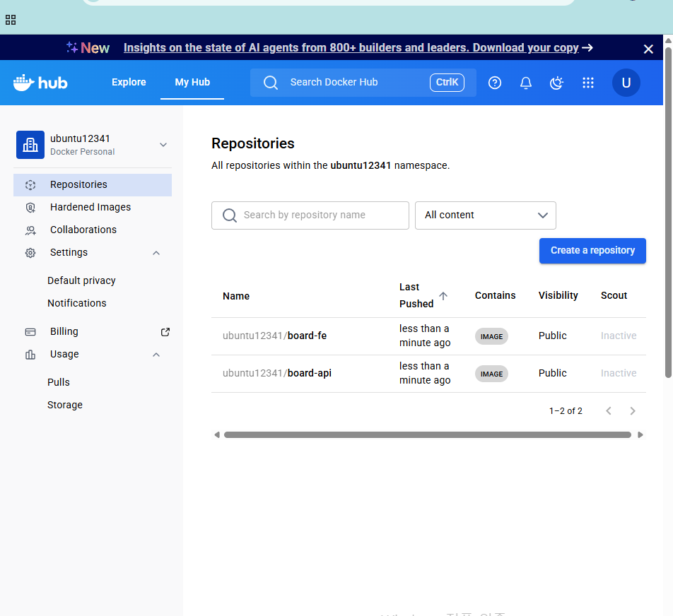This screenshot has width=673, height=616.
Task: Open Storage usage page
Action: click(x=65, y=405)
